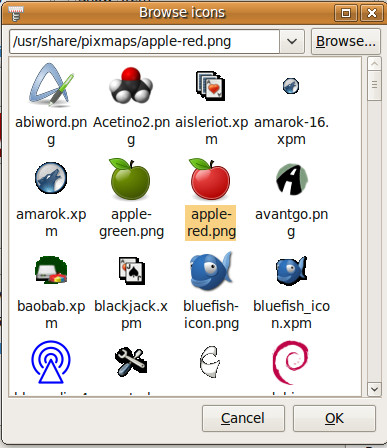Choose the amarok.xpm wolf icon
This screenshot has width=387, height=448.
click(51, 178)
